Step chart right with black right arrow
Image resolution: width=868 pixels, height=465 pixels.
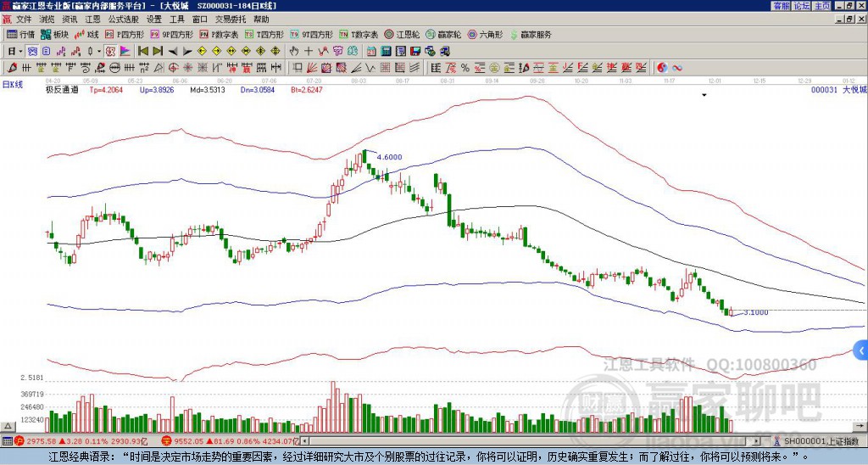tap(187, 51)
